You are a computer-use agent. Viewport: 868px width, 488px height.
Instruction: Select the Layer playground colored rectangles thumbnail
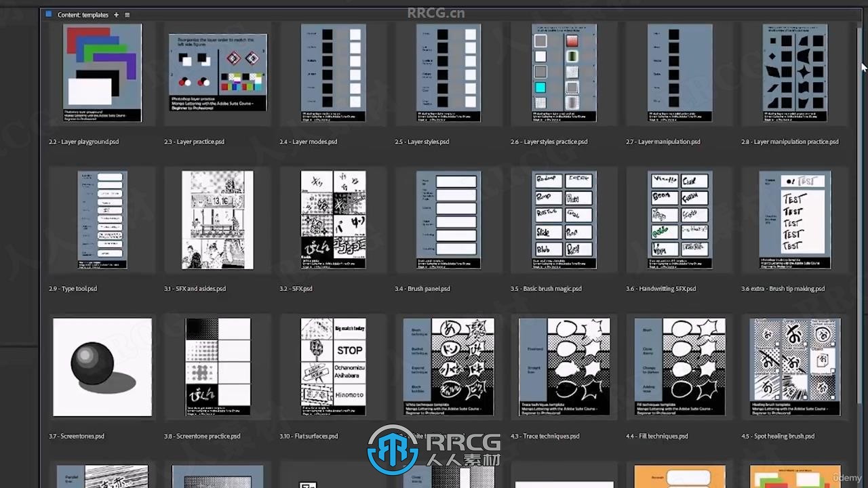102,73
